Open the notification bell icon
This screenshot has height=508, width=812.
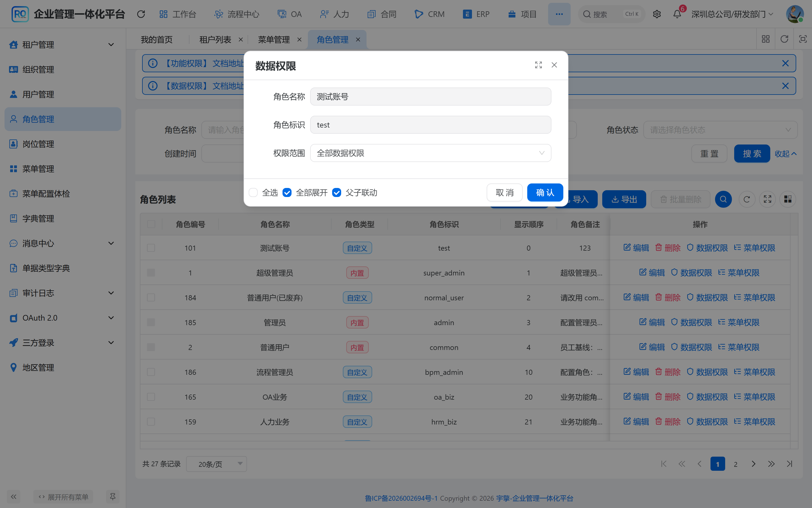click(677, 14)
